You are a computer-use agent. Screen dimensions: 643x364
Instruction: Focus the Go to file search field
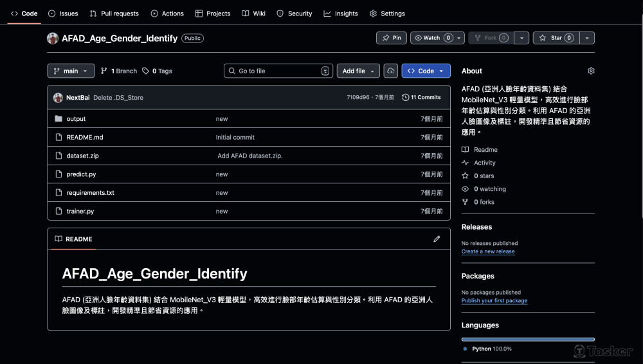[278, 71]
